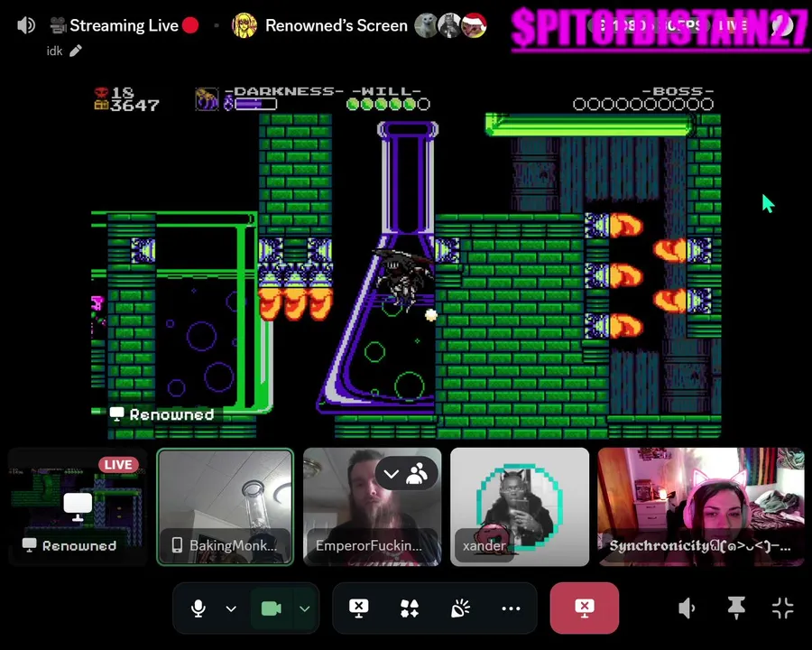Image resolution: width=812 pixels, height=650 pixels.
Task: Select the xander participant tile
Action: tap(520, 506)
